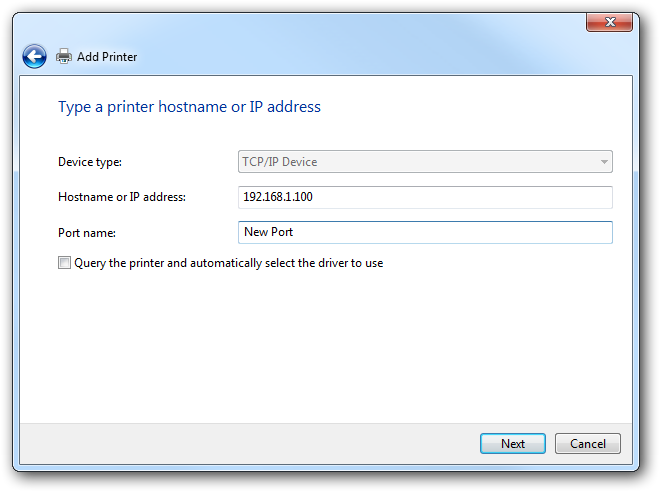Cancel the printer setup
This screenshot has height=492, width=660.
tap(588, 444)
